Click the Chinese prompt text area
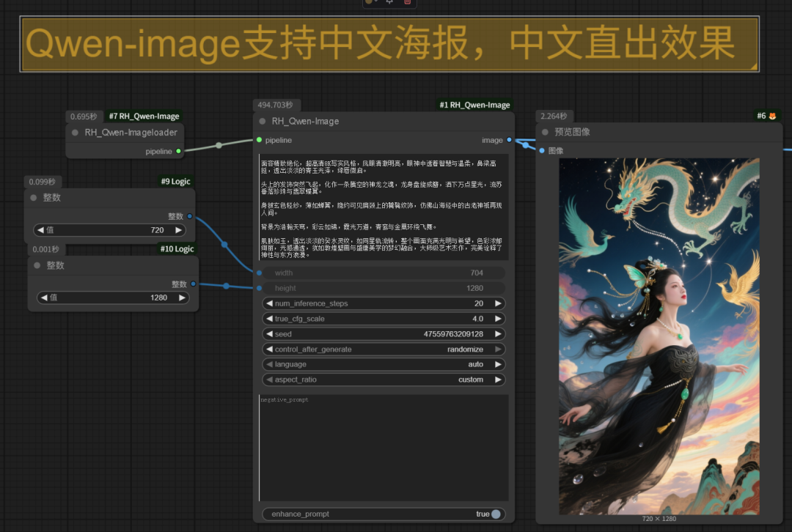Viewport: 792px width, 532px height. [384, 207]
